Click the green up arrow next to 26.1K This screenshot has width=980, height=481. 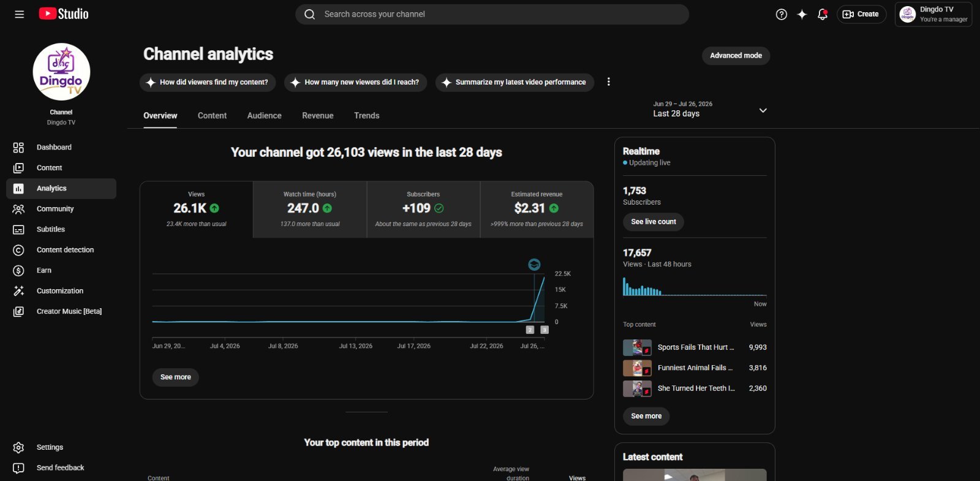coord(214,208)
